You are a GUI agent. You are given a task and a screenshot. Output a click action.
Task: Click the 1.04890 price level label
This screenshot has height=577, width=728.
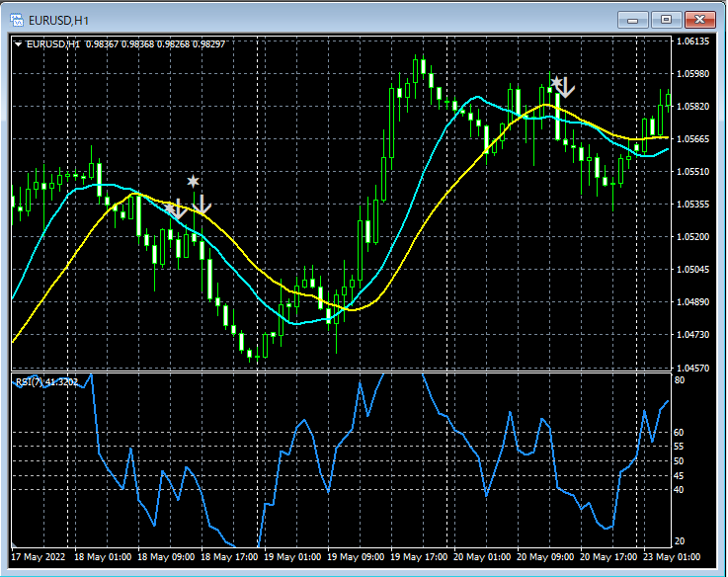pos(693,302)
